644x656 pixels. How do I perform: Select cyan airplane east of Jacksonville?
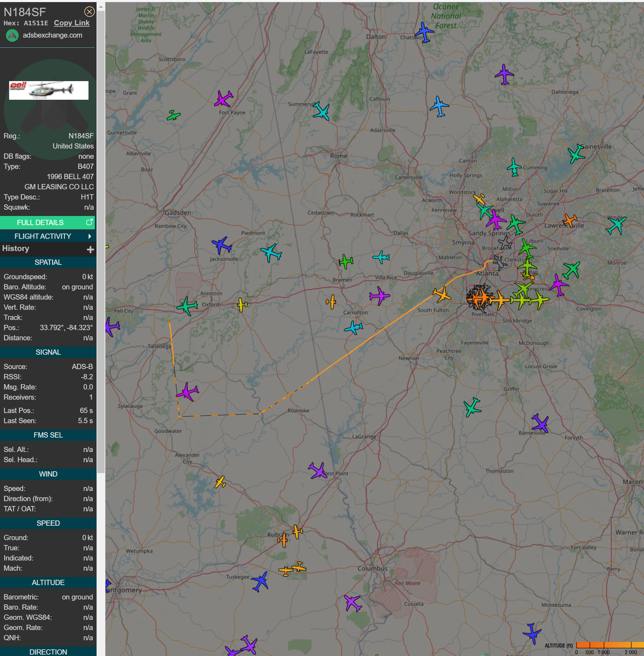coord(271,253)
